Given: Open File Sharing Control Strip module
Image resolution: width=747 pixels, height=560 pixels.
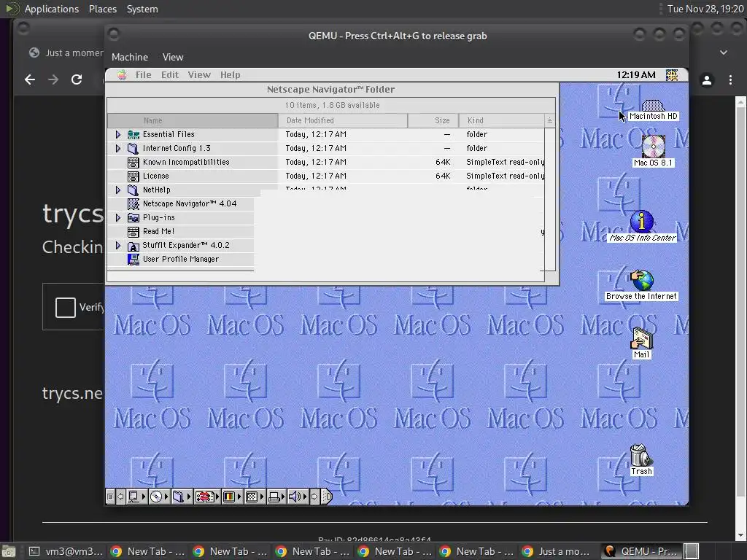Looking at the screenshot, I should (x=182, y=497).
